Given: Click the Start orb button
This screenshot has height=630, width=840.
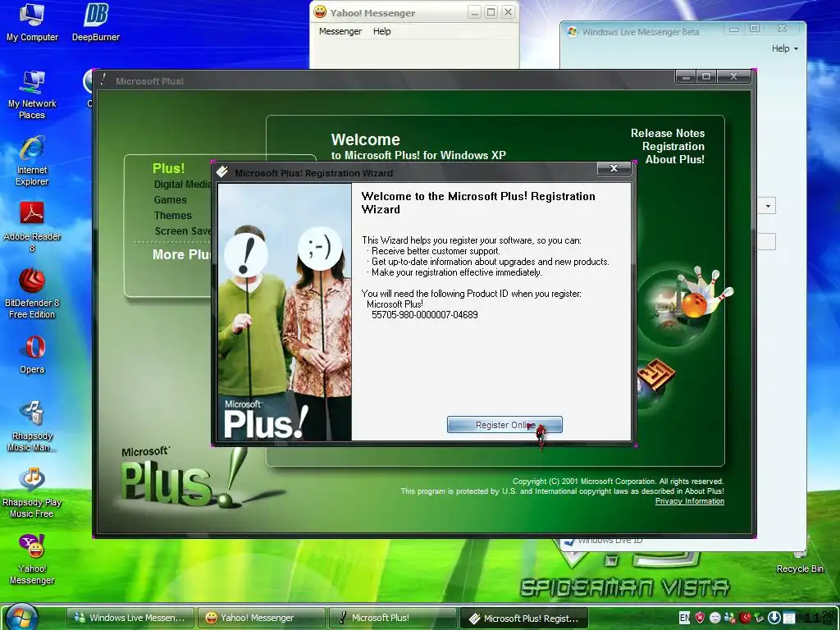Looking at the screenshot, I should (x=22, y=618).
